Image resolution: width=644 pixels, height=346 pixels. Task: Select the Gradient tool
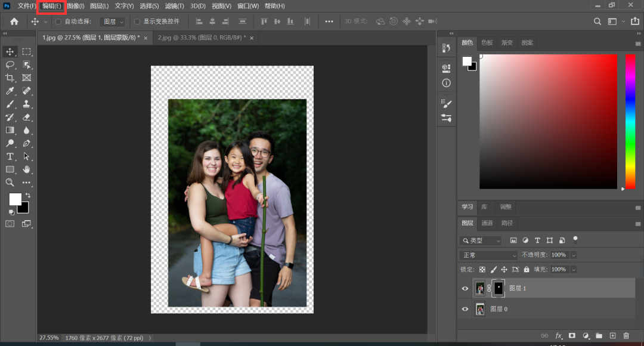[10, 130]
